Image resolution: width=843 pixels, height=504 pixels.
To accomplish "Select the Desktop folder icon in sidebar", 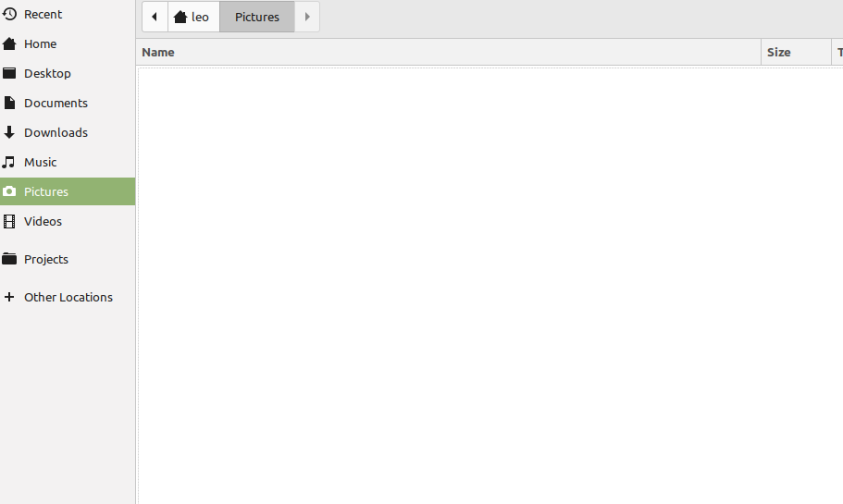I will tap(9, 74).
